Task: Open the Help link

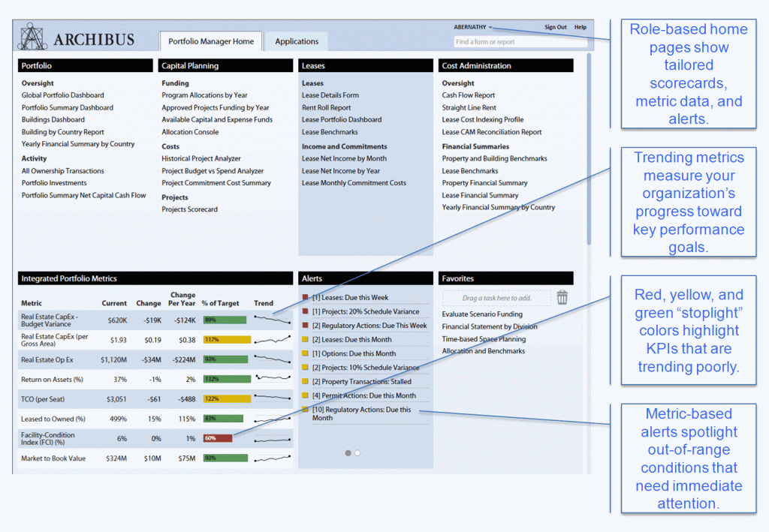Action: pyautogui.click(x=581, y=28)
